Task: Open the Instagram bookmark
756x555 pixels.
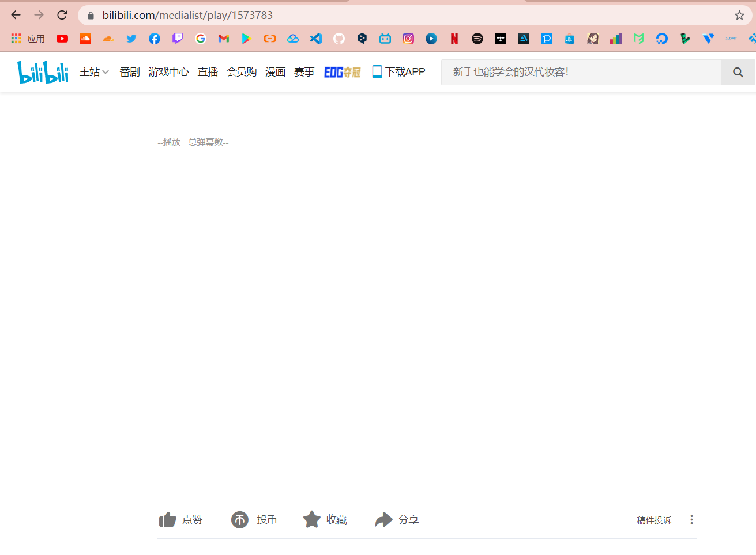Action: (x=408, y=39)
